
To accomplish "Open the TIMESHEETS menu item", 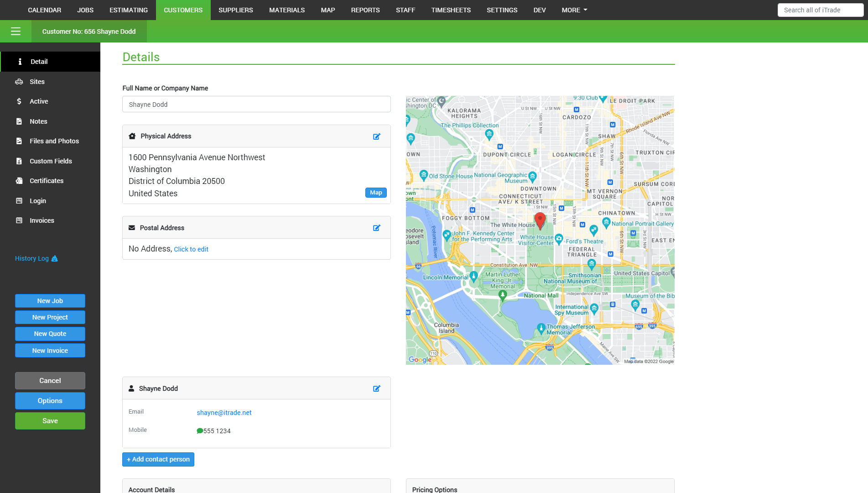I will coord(451,10).
